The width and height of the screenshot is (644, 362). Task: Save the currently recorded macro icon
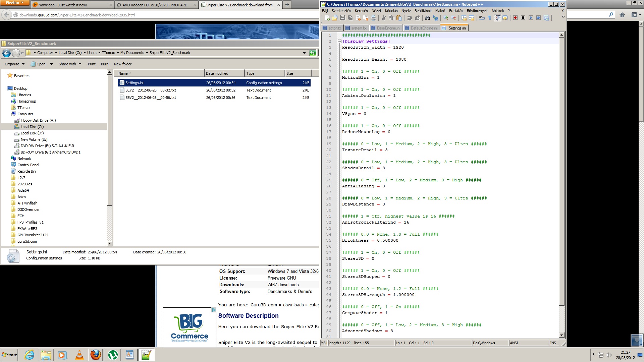tap(546, 18)
